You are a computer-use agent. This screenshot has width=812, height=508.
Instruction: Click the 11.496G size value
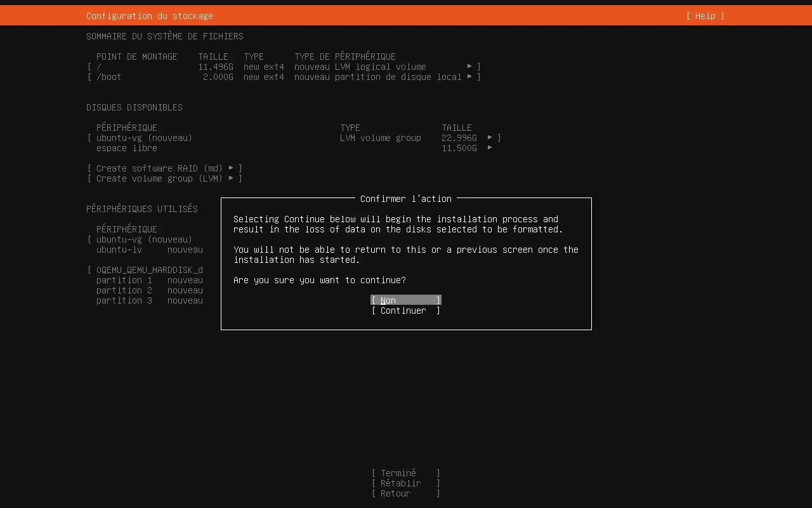pos(216,67)
